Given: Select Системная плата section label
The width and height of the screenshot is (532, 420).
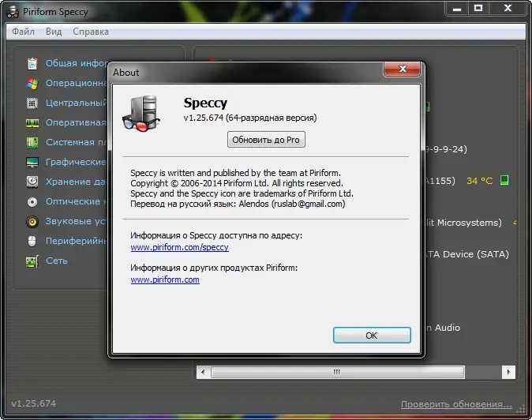Looking at the screenshot, I should (77, 142).
